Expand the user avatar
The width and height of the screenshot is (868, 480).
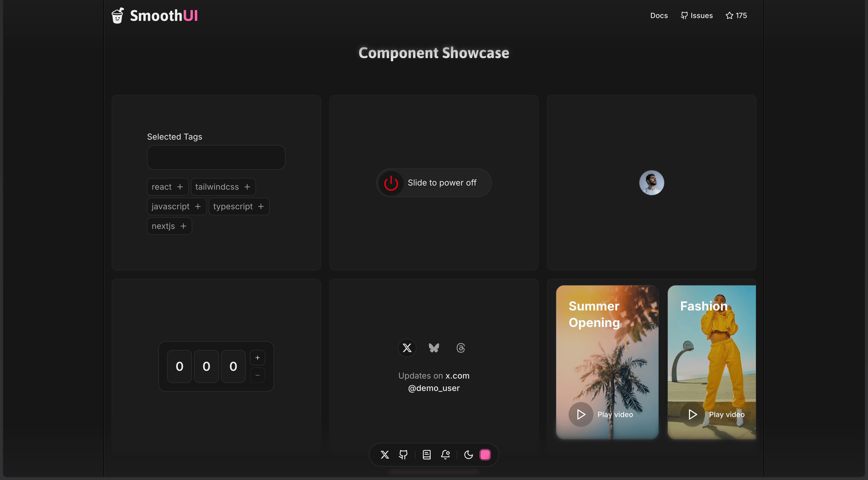651,182
